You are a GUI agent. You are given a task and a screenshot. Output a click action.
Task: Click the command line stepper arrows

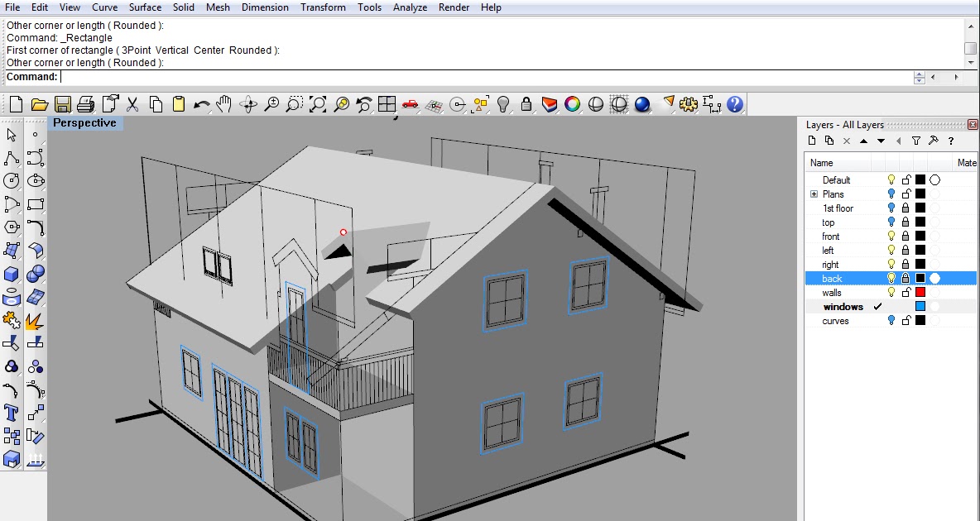click(919, 78)
